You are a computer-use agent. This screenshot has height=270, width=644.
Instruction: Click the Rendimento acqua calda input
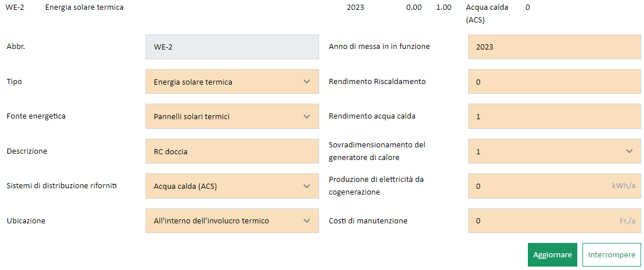click(x=554, y=116)
